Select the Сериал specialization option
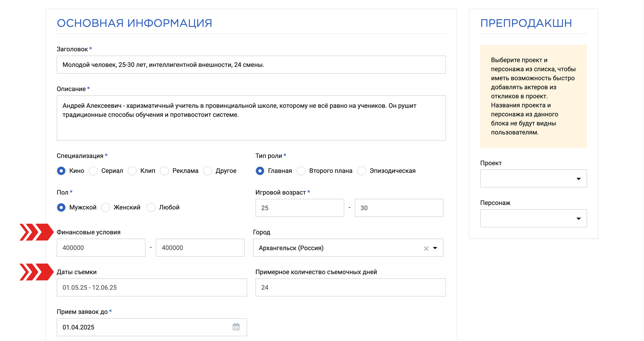 [x=93, y=171]
